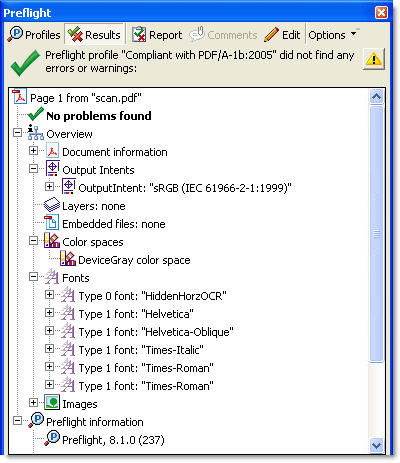Click the Preflight information magnifier icon

(36, 421)
